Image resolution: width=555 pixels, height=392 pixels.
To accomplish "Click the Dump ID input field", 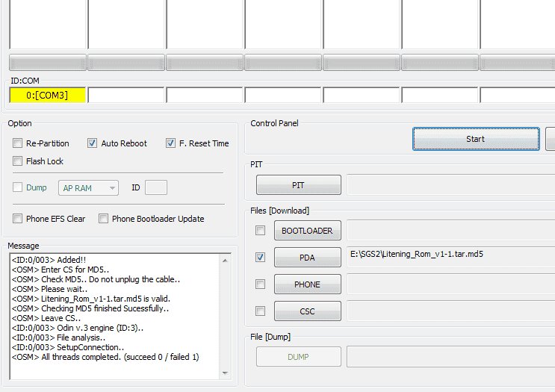I will [156, 187].
